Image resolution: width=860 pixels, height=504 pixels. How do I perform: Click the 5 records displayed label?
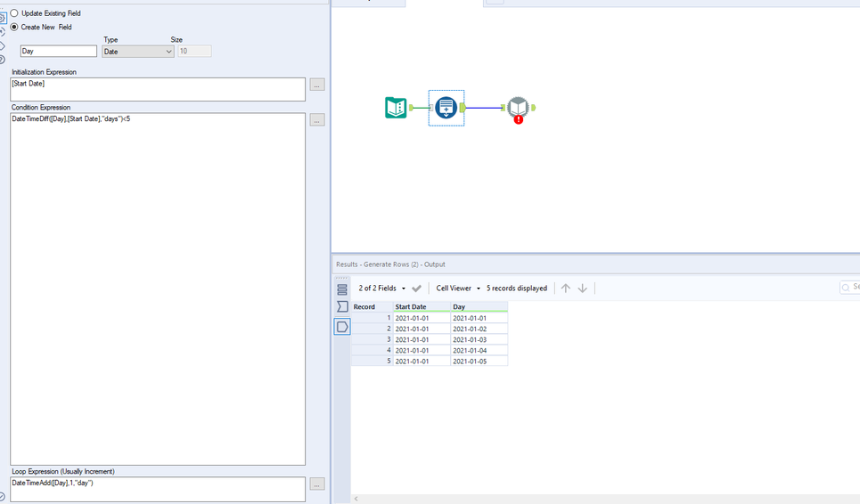[x=517, y=289]
